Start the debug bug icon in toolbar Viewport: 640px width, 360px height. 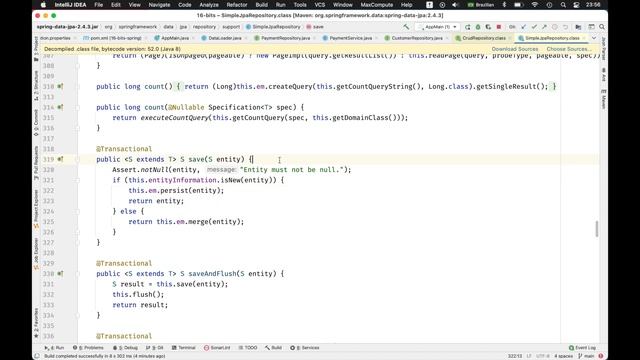(x=478, y=27)
